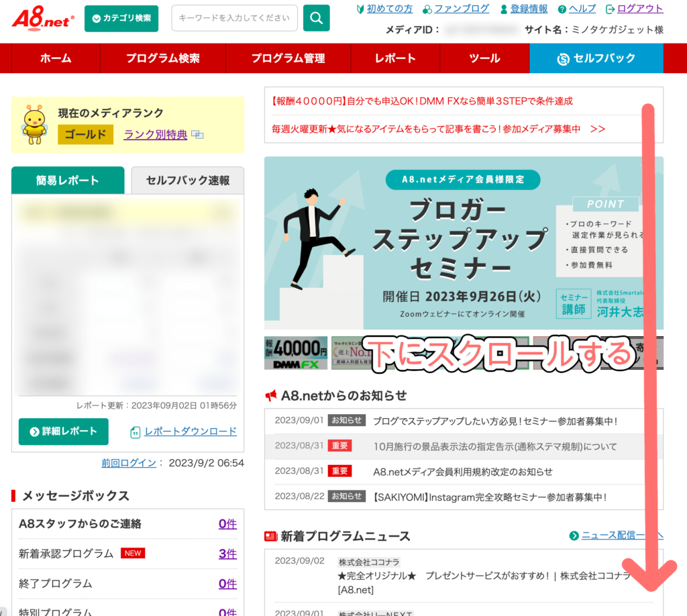The width and height of the screenshot is (687, 616).
Task: Go to the ホーム menu
Action: coord(56,58)
